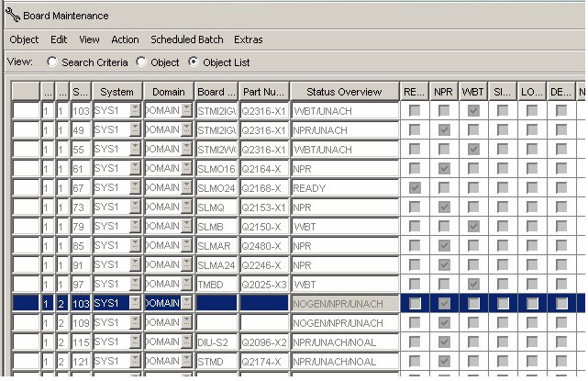
Task: Click the NPR column header
Action: pyautogui.click(x=444, y=92)
